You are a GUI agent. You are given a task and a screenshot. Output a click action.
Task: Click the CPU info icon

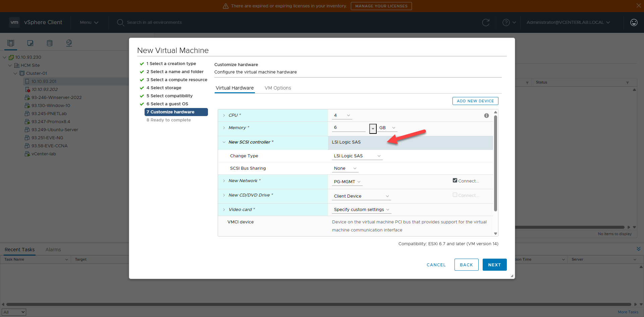pyautogui.click(x=486, y=115)
